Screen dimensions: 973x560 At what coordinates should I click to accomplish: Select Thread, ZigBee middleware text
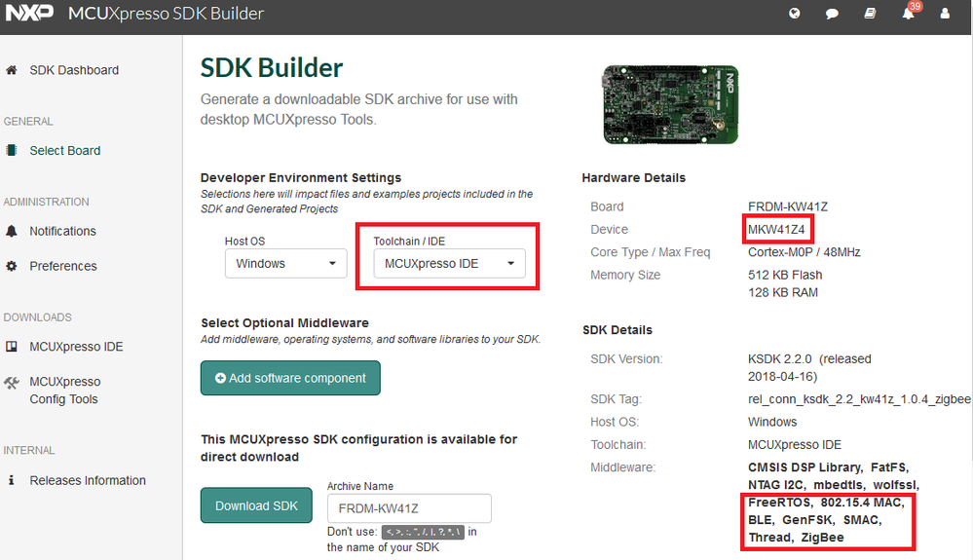(x=796, y=537)
